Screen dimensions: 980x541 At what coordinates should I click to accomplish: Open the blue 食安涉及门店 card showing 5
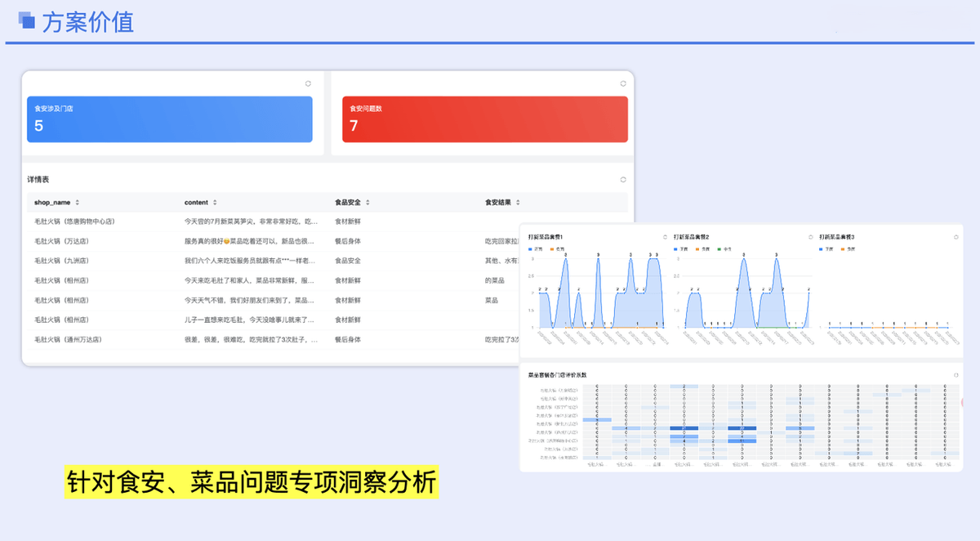click(170, 118)
